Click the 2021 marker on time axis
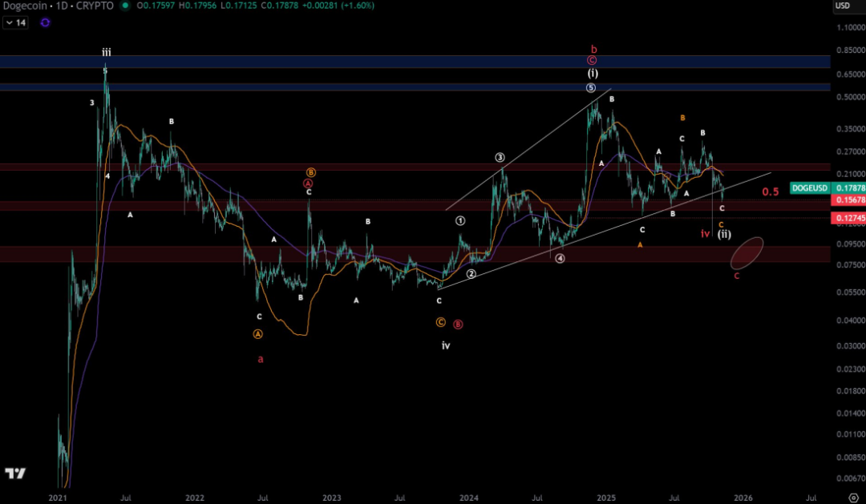Image resolution: width=866 pixels, height=504 pixels. [x=58, y=497]
